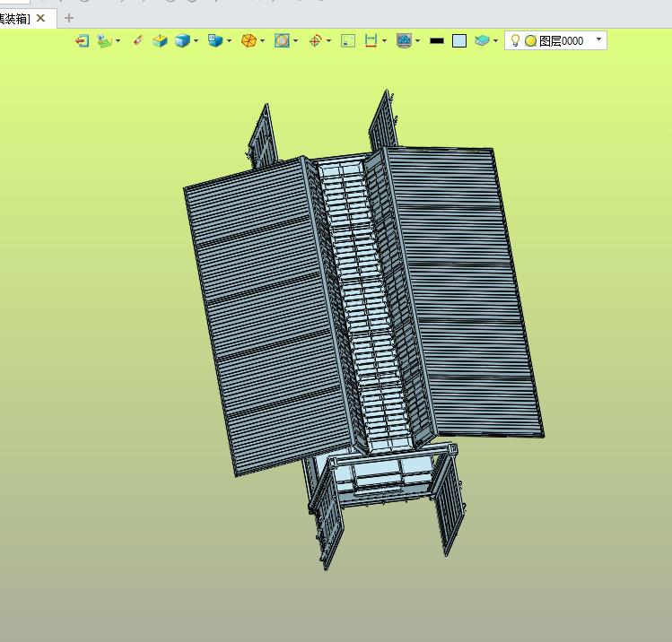Click the monitor with cloud icon

pos(404,40)
